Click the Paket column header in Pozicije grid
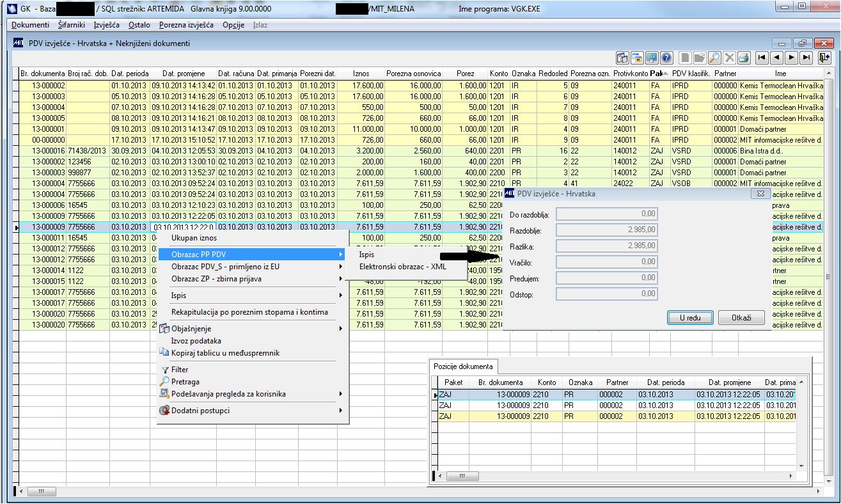841x504 pixels. pos(453,382)
